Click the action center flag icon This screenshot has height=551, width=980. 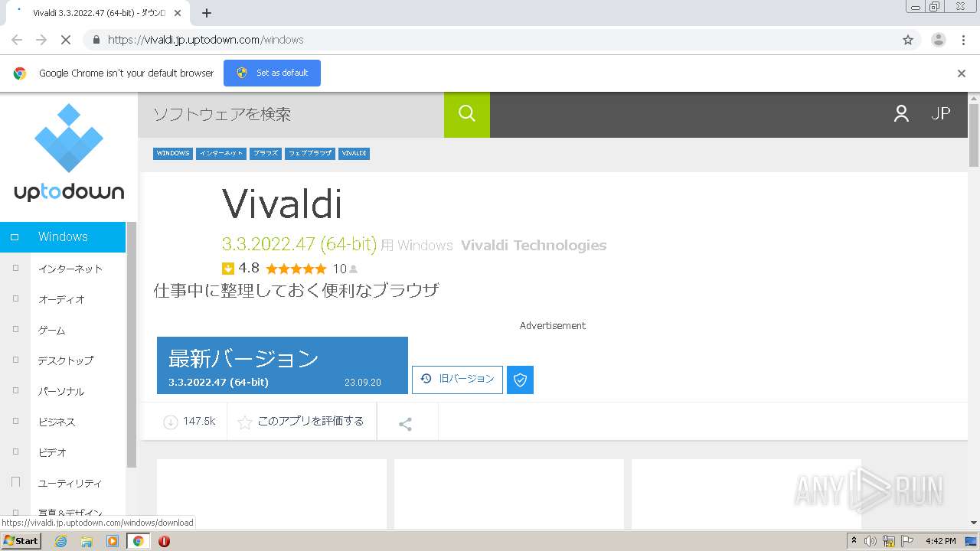907,541
